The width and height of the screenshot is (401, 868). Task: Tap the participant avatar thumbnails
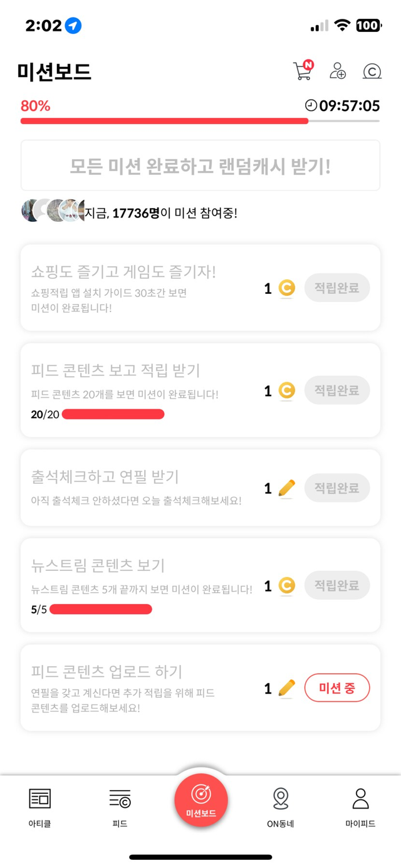click(53, 211)
